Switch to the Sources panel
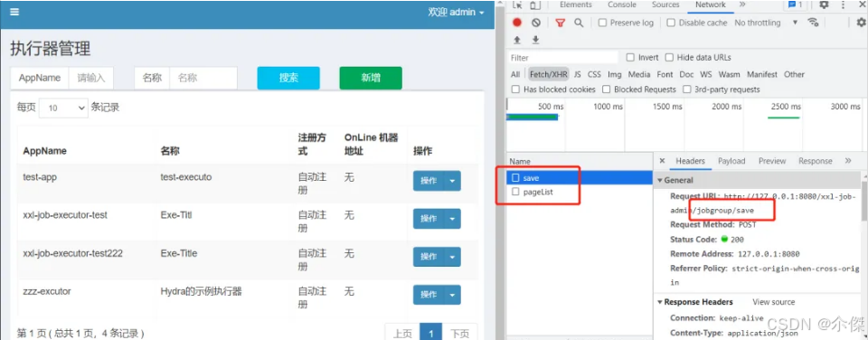Image resolution: width=868 pixels, height=340 pixels. tap(665, 5)
